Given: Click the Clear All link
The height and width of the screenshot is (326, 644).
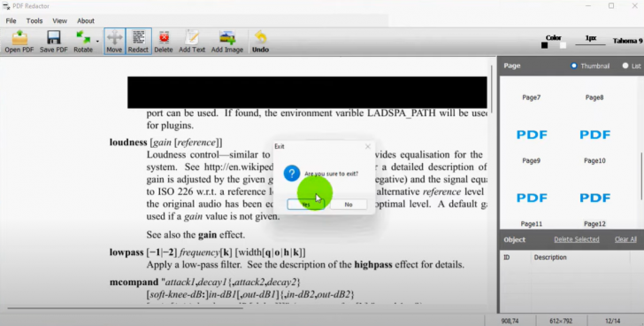Looking at the screenshot, I should pyautogui.click(x=625, y=239).
